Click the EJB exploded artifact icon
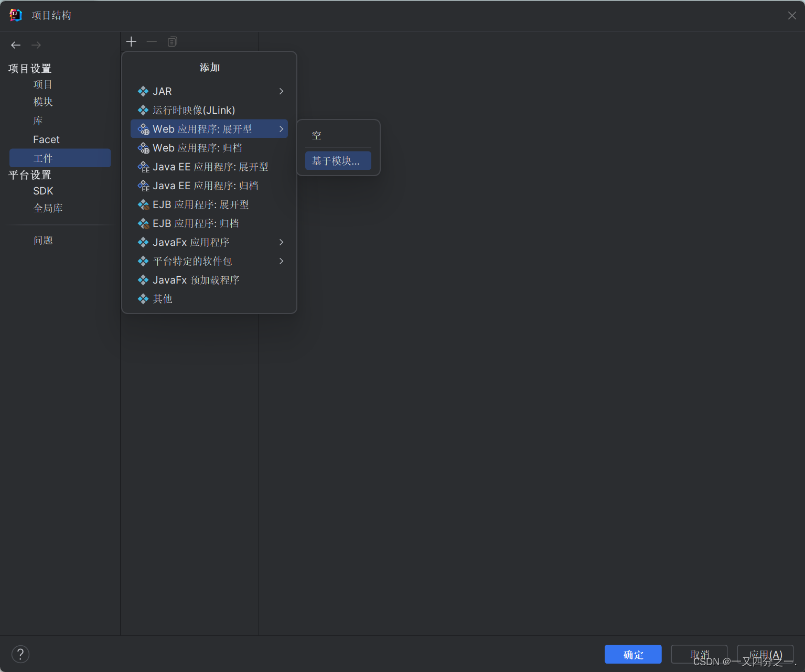The image size is (805, 672). 143,204
